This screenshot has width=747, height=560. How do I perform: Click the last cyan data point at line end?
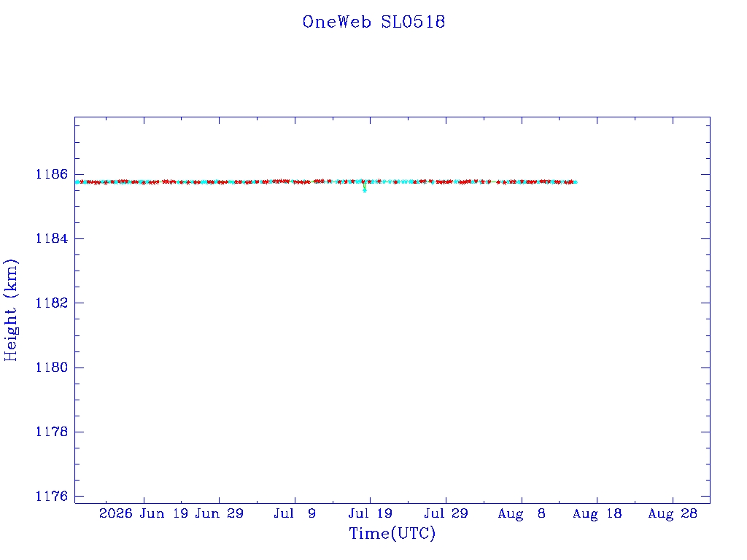[576, 182]
